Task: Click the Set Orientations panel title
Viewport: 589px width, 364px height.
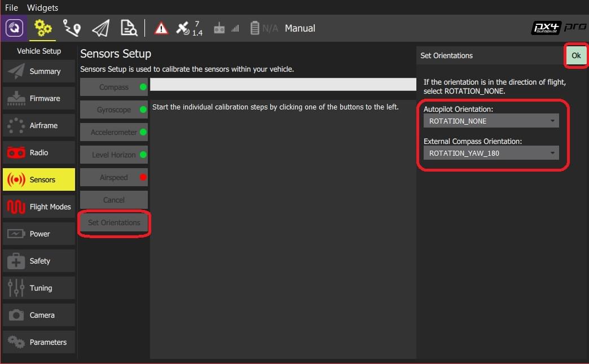Action: point(446,56)
